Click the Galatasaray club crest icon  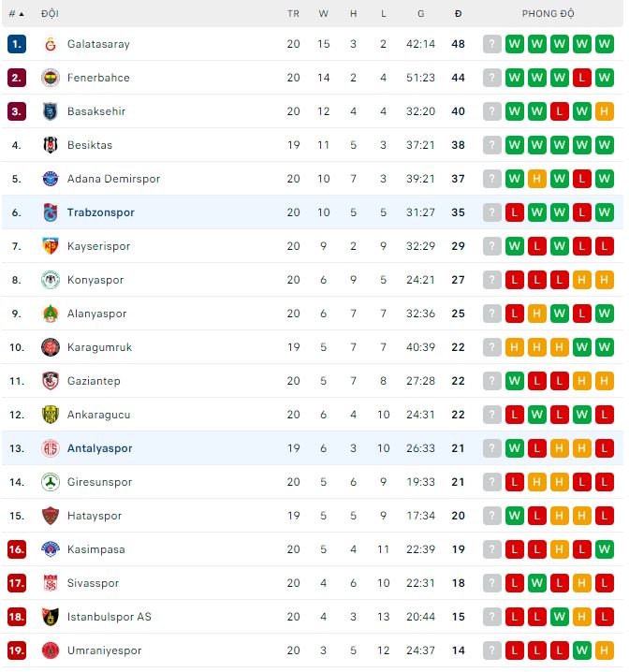pos(51,44)
